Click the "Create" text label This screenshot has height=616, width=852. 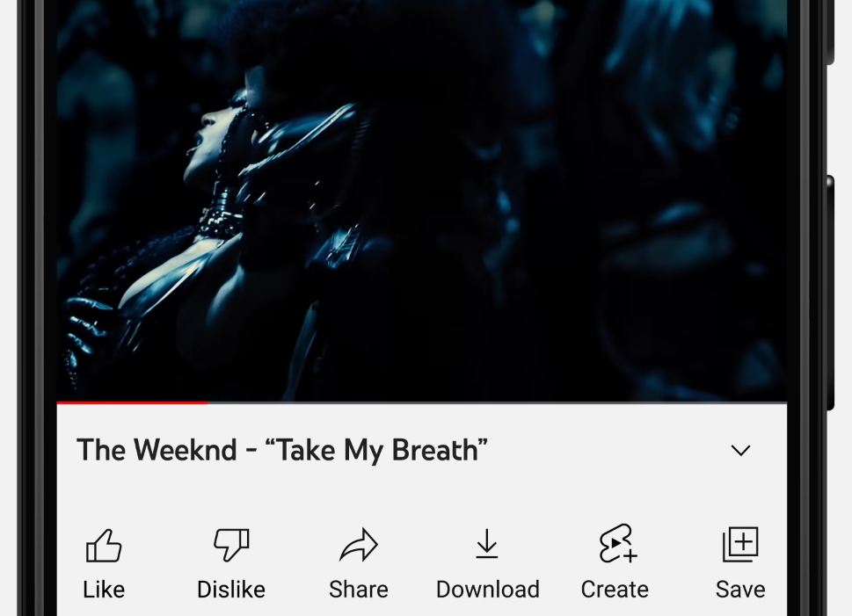coord(615,590)
